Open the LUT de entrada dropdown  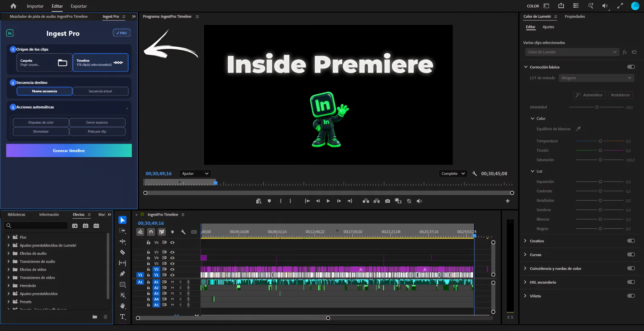(x=596, y=78)
